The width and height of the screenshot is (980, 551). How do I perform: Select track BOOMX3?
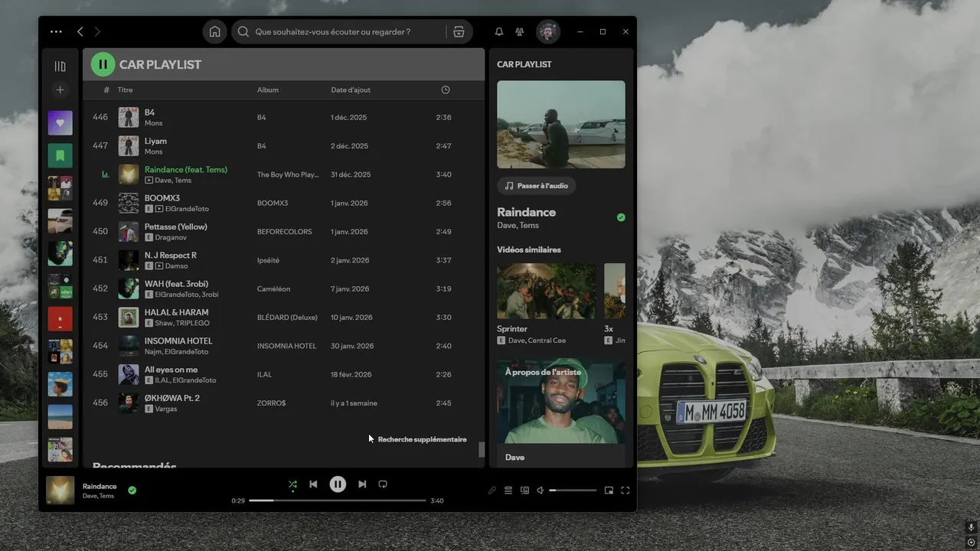pyautogui.click(x=284, y=203)
